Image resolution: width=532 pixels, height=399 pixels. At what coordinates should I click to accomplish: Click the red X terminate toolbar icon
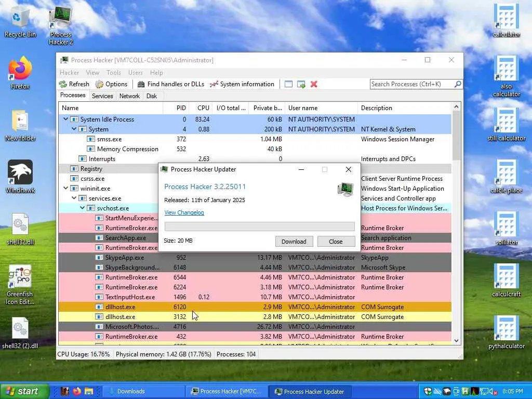coord(314,84)
